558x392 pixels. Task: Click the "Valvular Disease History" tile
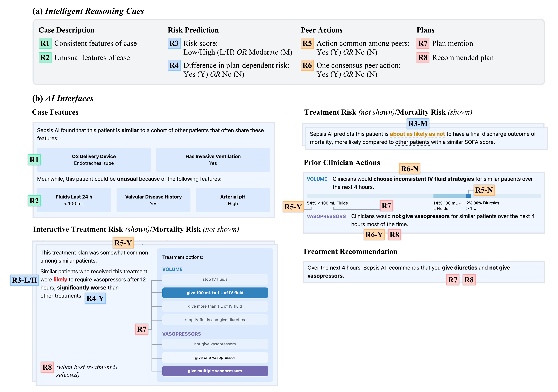pyautogui.click(x=153, y=200)
